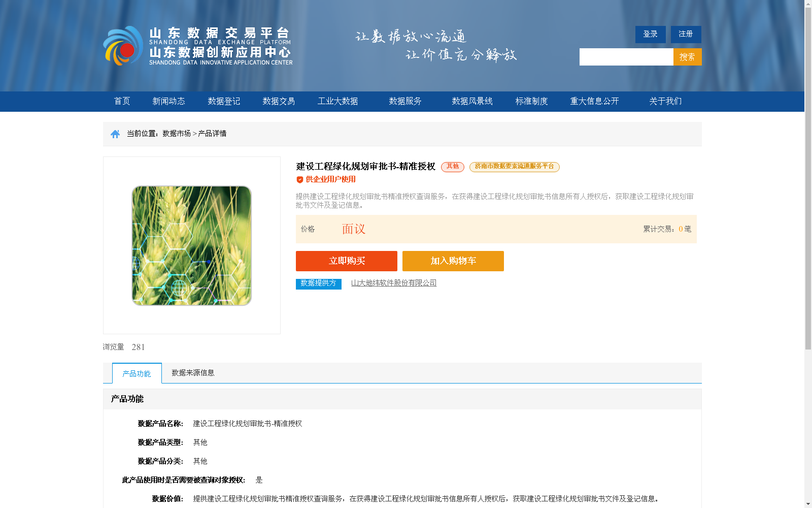Screen dimensions: 812x508
Task: Click 数据市场 breadcrumb link
Action: (177, 134)
